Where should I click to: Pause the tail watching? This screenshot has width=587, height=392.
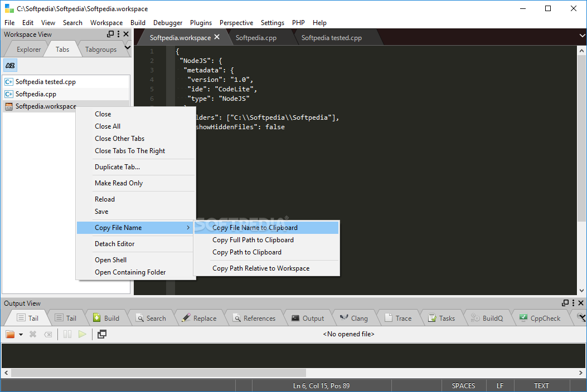pyautogui.click(x=67, y=334)
